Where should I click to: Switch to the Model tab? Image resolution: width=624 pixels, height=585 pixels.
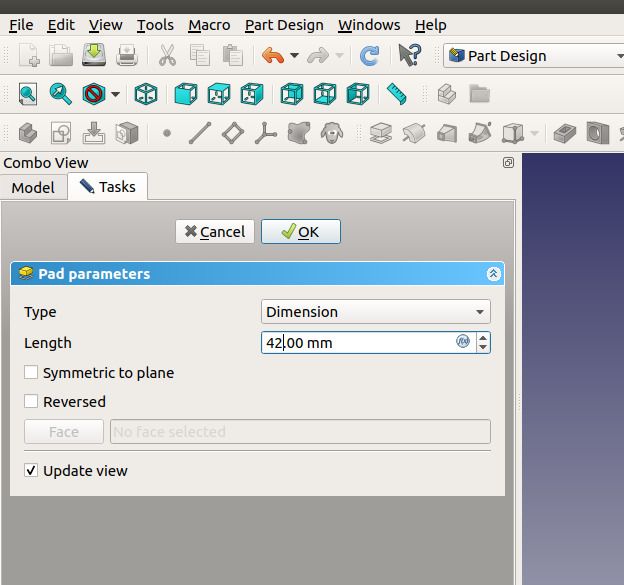pyautogui.click(x=33, y=187)
